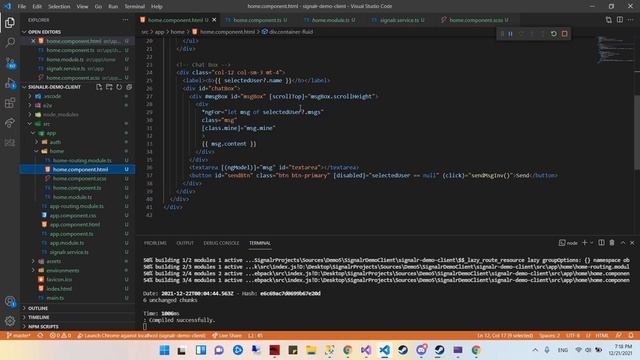640x360 pixels.
Task: Change UTF-8 encoding in status bar
Action: 573,336
